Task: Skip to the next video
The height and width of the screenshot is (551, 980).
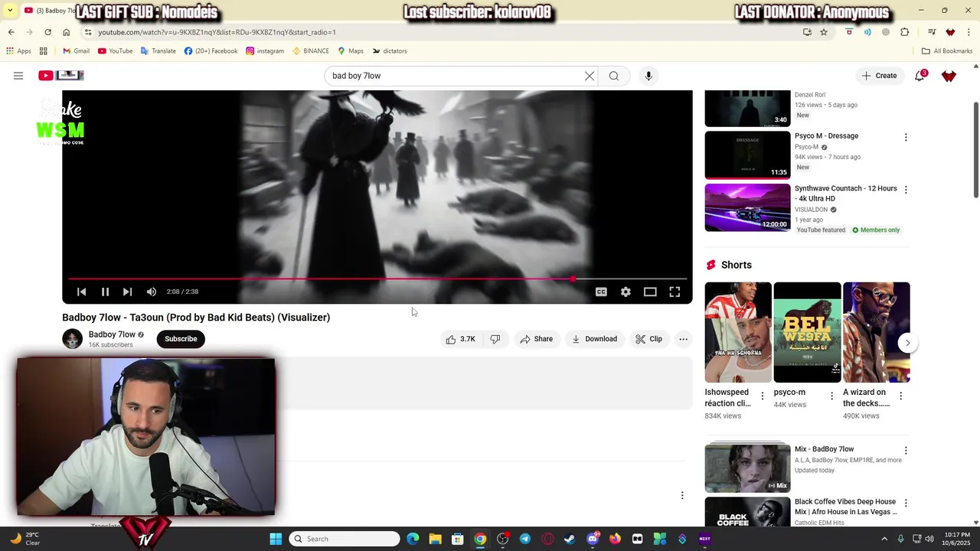Action: pyautogui.click(x=127, y=292)
